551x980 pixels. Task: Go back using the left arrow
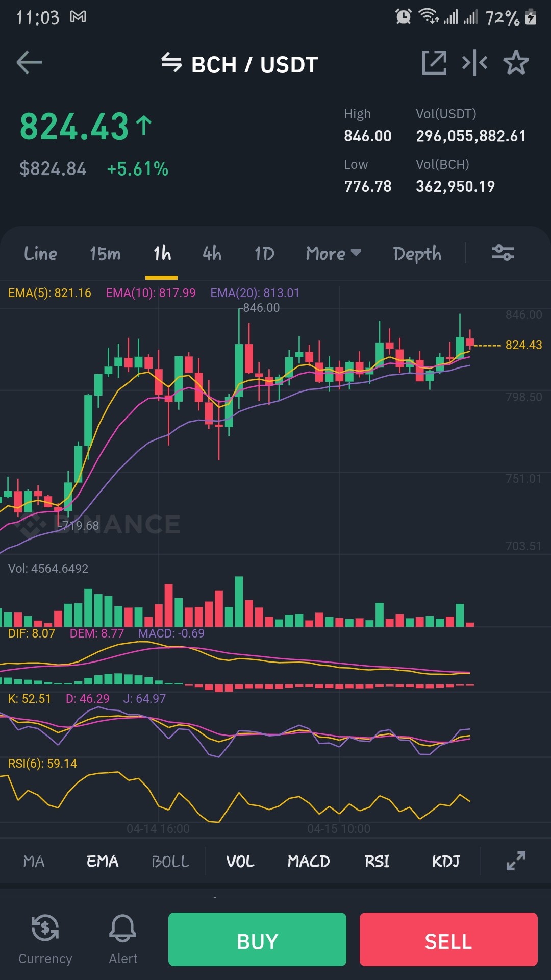click(29, 63)
